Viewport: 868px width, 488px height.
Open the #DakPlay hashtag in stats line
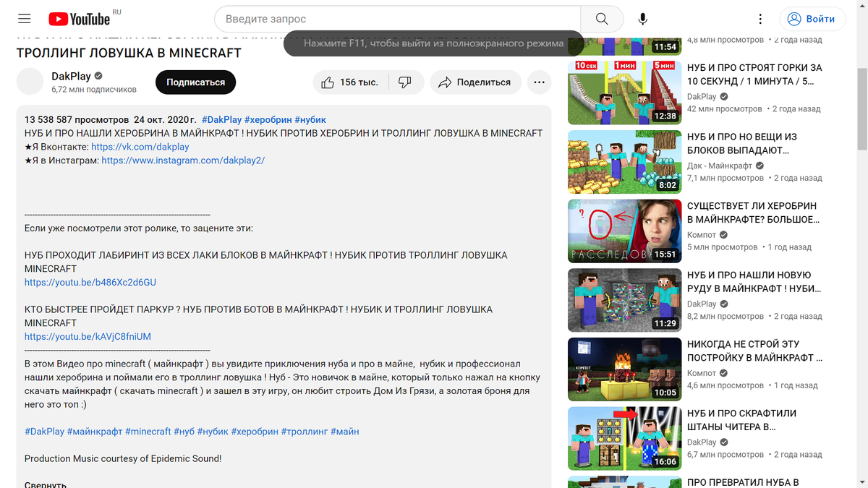pos(221,119)
